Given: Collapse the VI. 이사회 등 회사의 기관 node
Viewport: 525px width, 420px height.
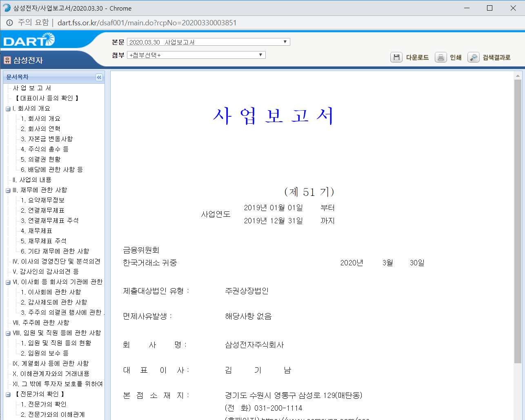Looking at the screenshot, I should coord(8,282).
